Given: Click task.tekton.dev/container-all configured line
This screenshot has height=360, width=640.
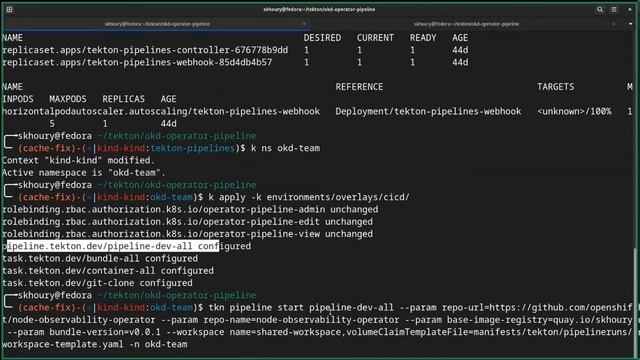Looking at the screenshot, I should [x=108, y=271].
